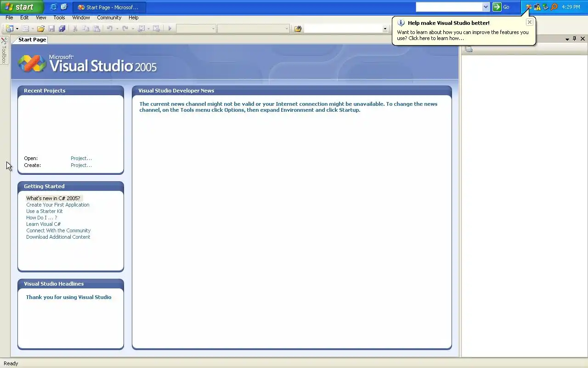Click the balloon text to learn how
588x368 pixels.
coord(463,35)
